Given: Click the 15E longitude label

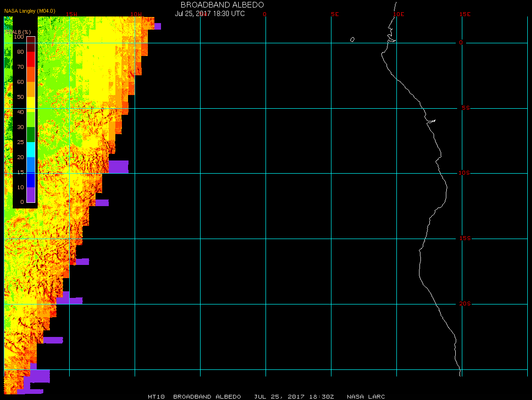Looking at the screenshot, I should [465, 14].
